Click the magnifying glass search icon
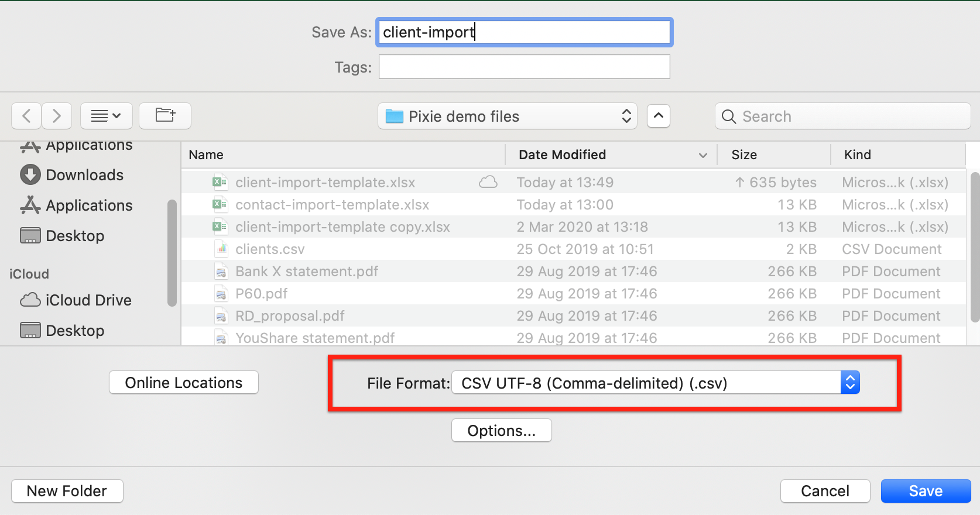The image size is (980, 515). pos(729,116)
